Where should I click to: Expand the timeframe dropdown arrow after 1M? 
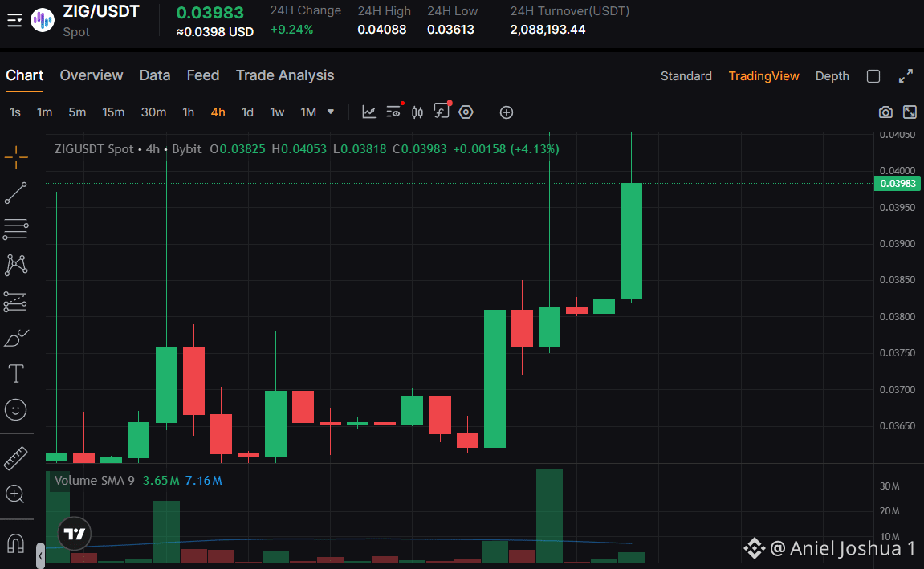(x=331, y=112)
